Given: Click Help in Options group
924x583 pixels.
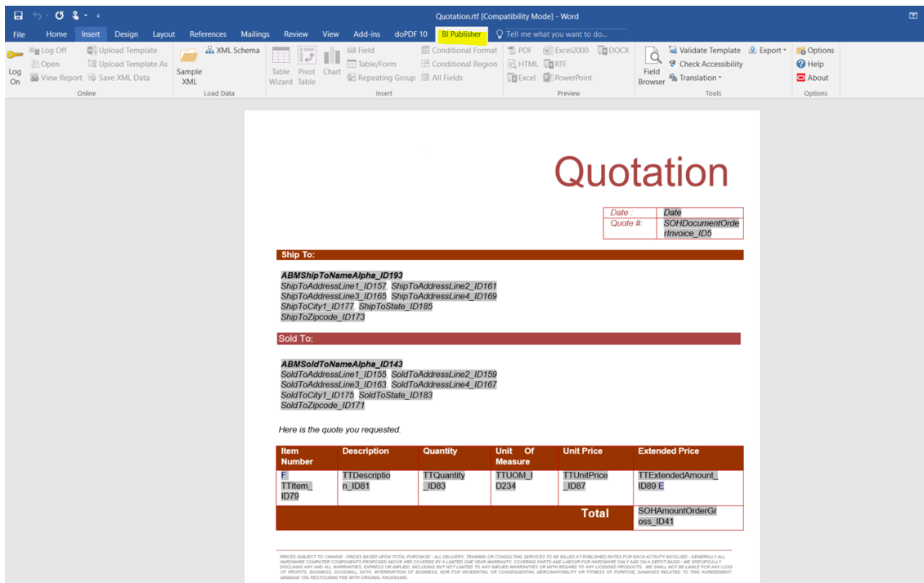Looking at the screenshot, I should point(810,65).
